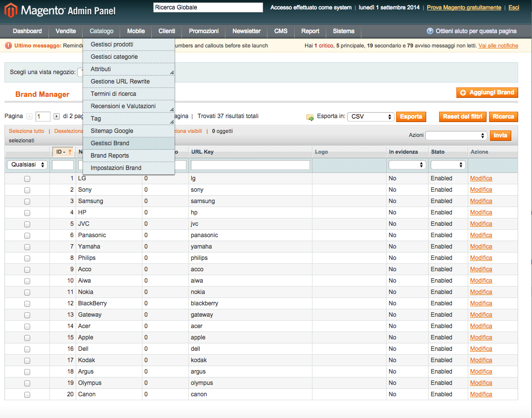Viewport: 532px width, 418px height.
Task: Go to next page arrow icon
Action: [57, 116]
